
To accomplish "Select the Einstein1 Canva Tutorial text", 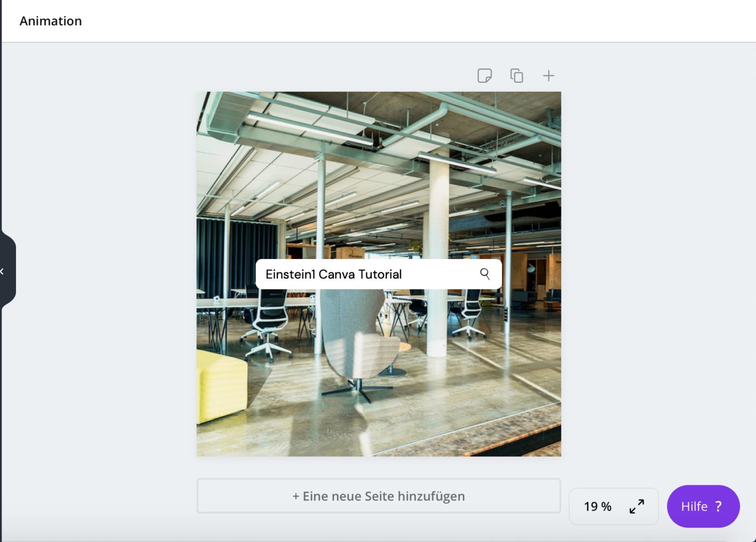I will (334, 275).
